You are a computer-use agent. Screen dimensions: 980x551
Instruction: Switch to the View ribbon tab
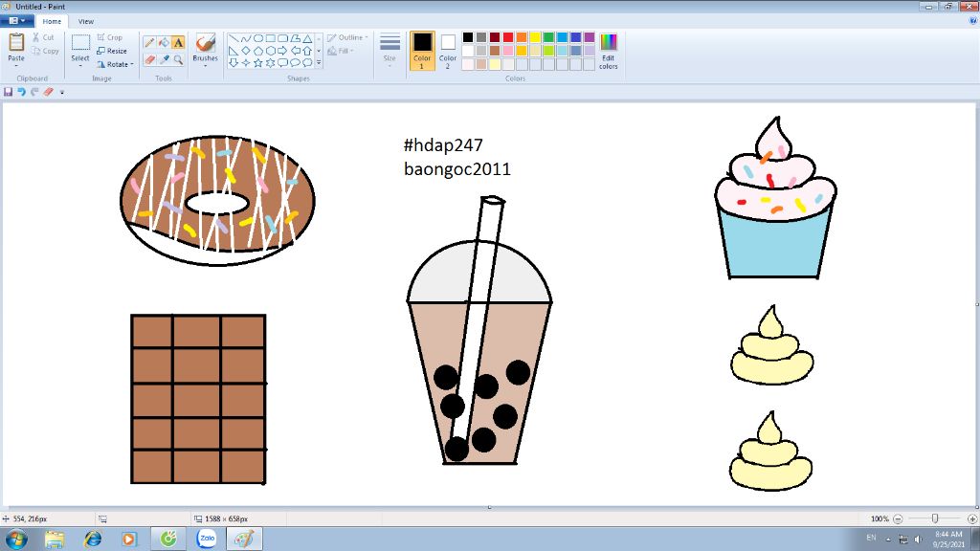(85, 21)
